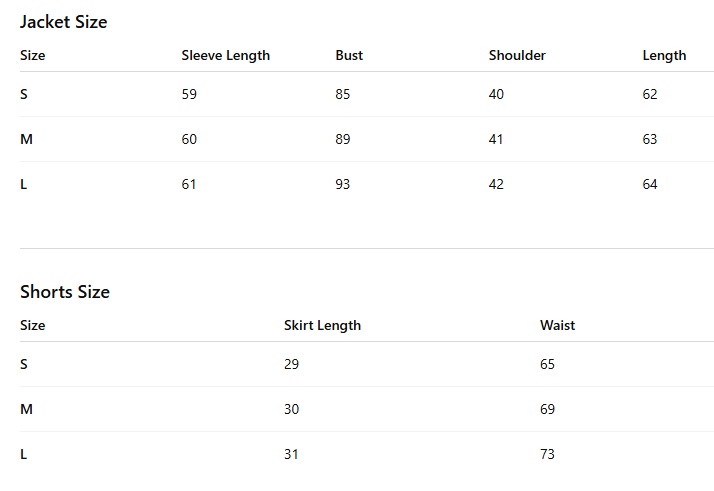
Task: Click the sleeve length value 59
Action: 189,94
